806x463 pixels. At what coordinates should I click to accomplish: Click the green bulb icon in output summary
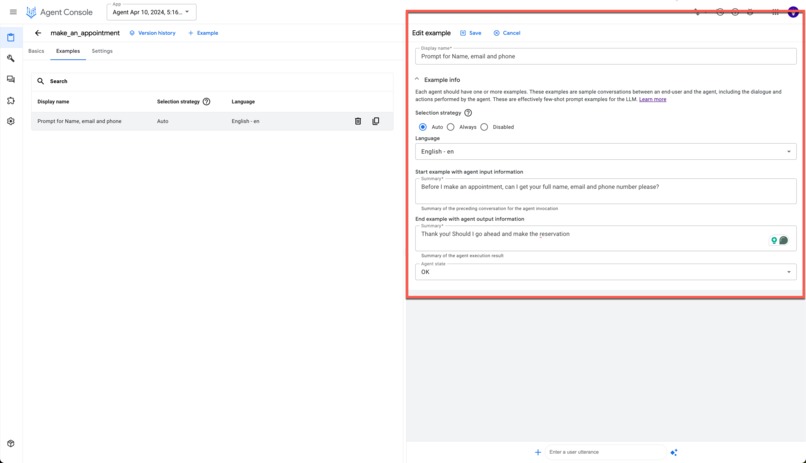click(x=774, y=240)
